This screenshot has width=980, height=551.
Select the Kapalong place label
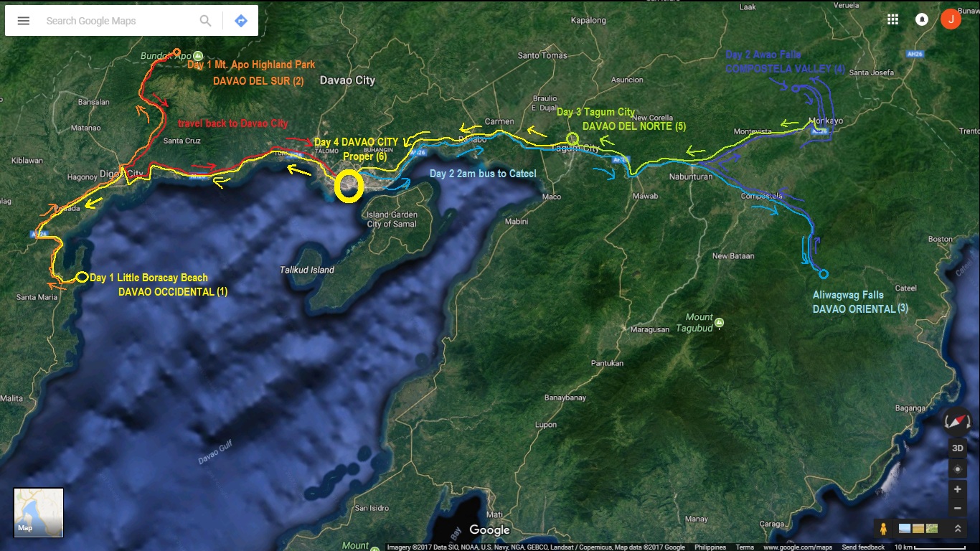tap(588, 21)
